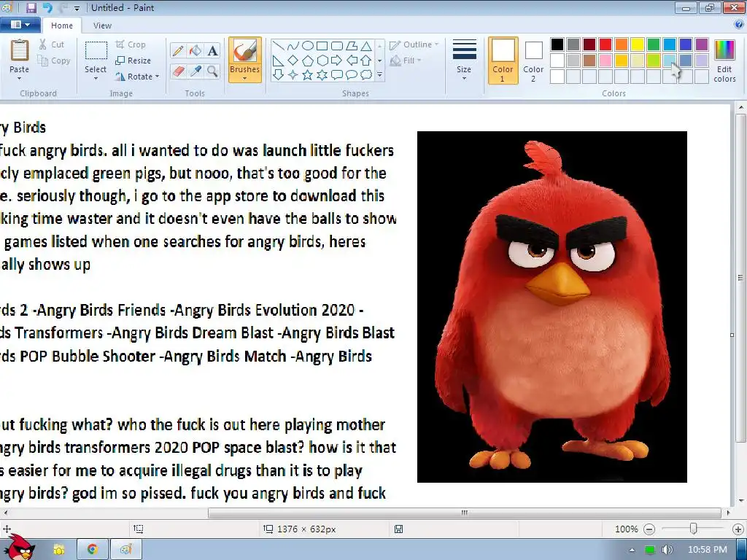Screen dimensions: 747x560
Task: Open the Customize Quick Access Toolbar arrow
Action: (x=77, y=8)
